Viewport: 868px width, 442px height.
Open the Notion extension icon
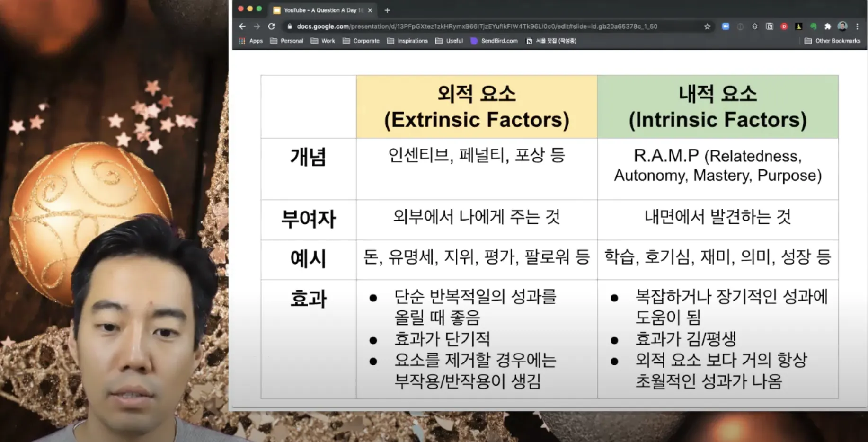click(770, 27)
